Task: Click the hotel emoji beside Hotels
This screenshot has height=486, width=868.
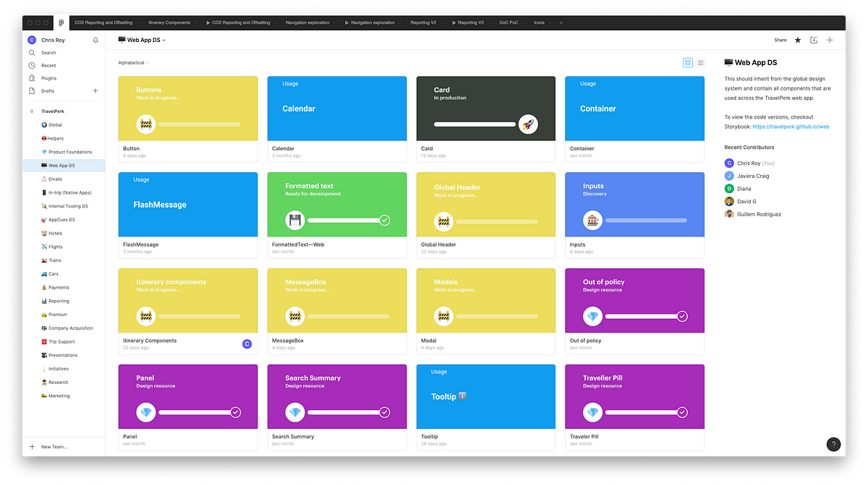Action: click(x=44, y=234)
